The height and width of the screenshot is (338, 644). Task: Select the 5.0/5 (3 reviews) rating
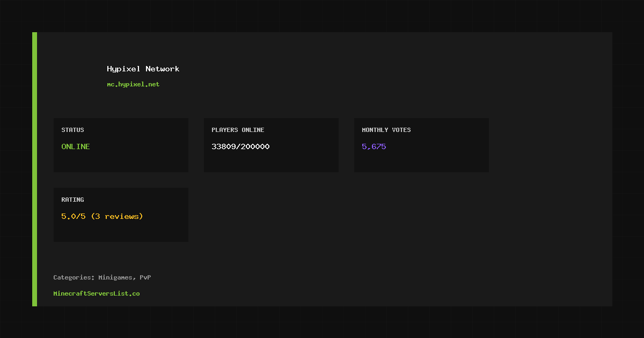coord(102,216)
